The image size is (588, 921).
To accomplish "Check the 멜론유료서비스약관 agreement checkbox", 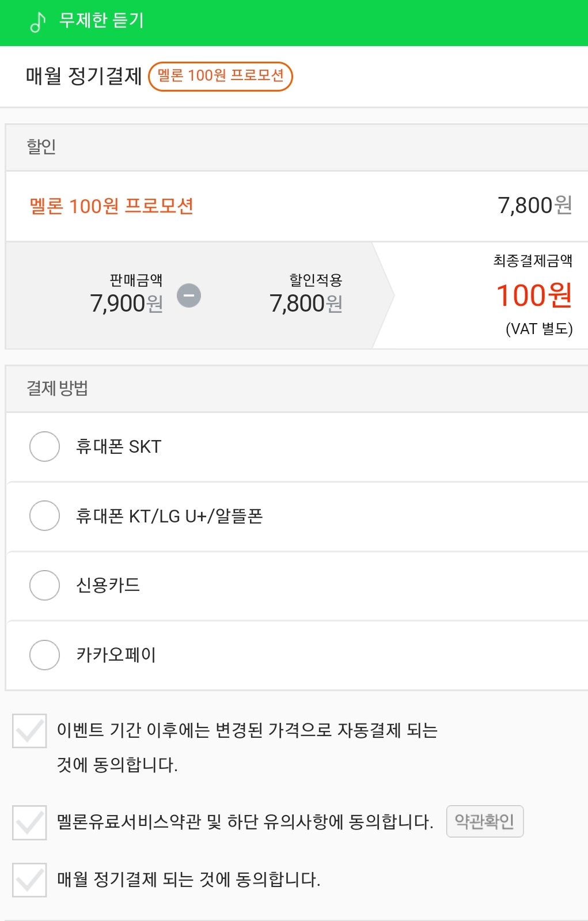I will (29, 823).
